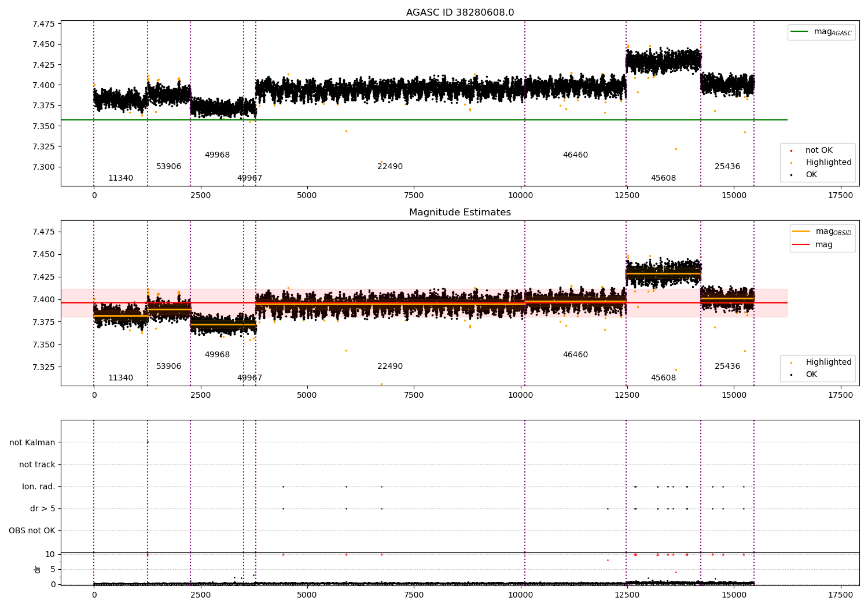This screenshot has height=608, width=868.
Task: Click the 'not Kalman' axis label
Action: 32,442
